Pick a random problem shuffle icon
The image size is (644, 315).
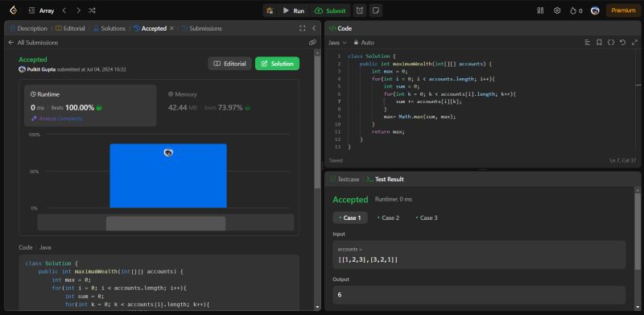click(x=92, y=10)
